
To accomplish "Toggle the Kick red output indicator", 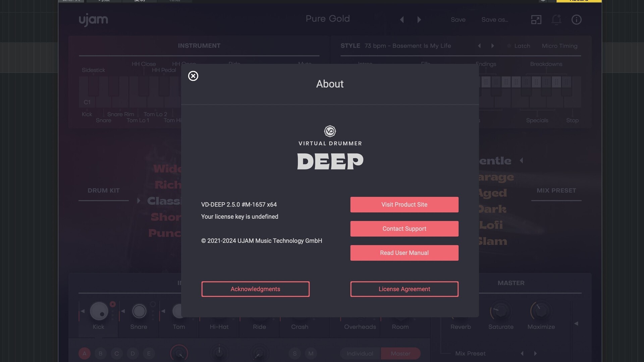I will point(113,304).
